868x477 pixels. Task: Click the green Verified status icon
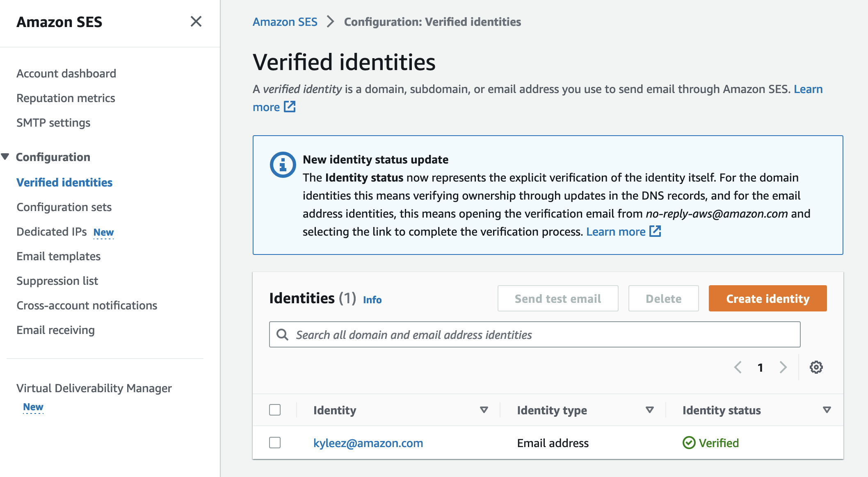coord(689,443)
